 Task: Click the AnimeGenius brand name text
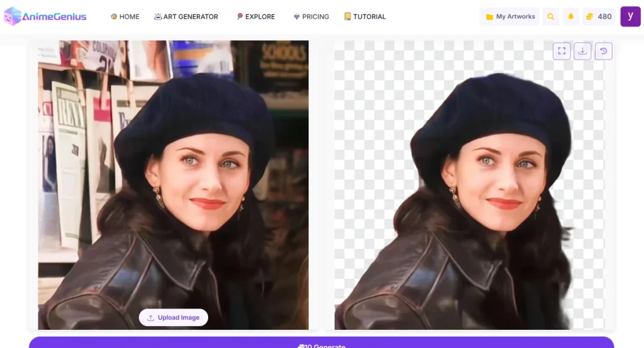(x=54, y=17)
